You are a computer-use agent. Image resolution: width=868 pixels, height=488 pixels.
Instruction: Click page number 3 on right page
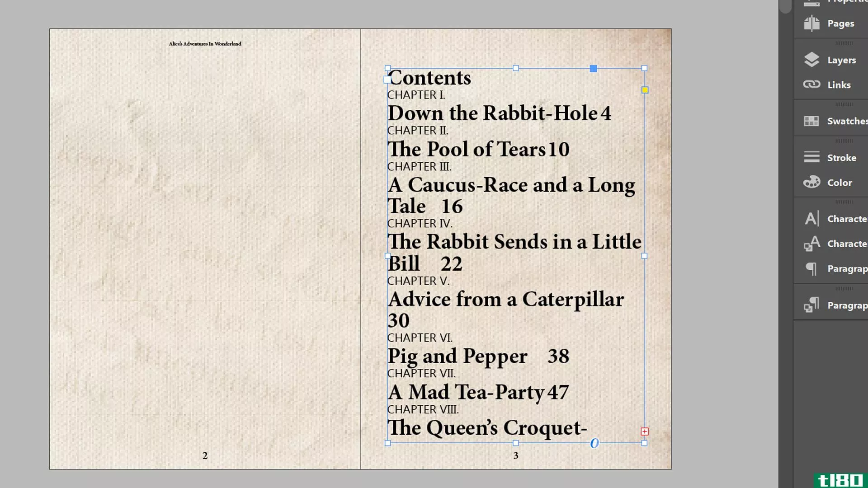(x=516, y=456)
